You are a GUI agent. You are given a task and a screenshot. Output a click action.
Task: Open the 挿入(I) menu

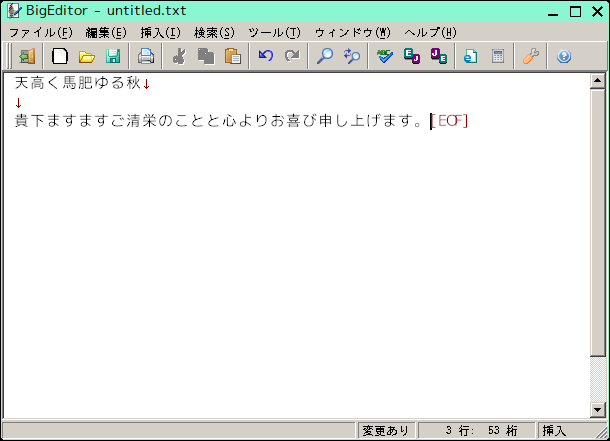coord(160,33)
